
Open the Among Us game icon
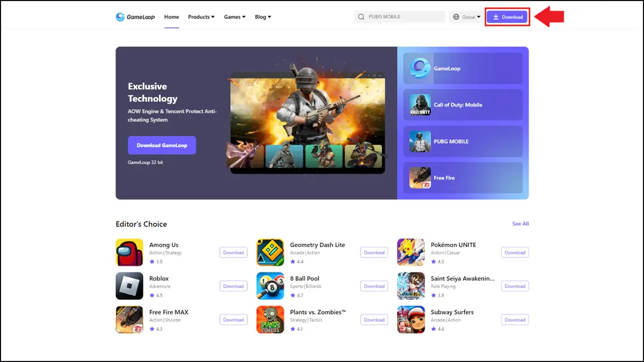(x=129, y=252)
